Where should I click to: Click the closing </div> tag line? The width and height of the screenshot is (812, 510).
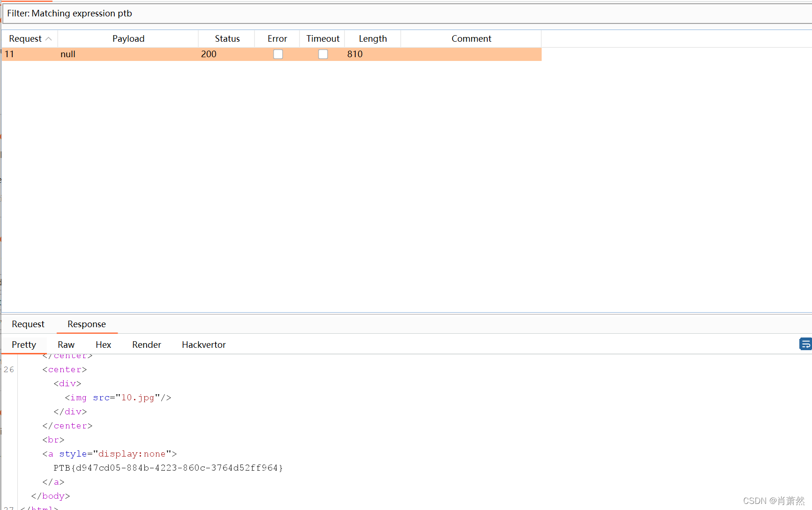coord(70,412)
